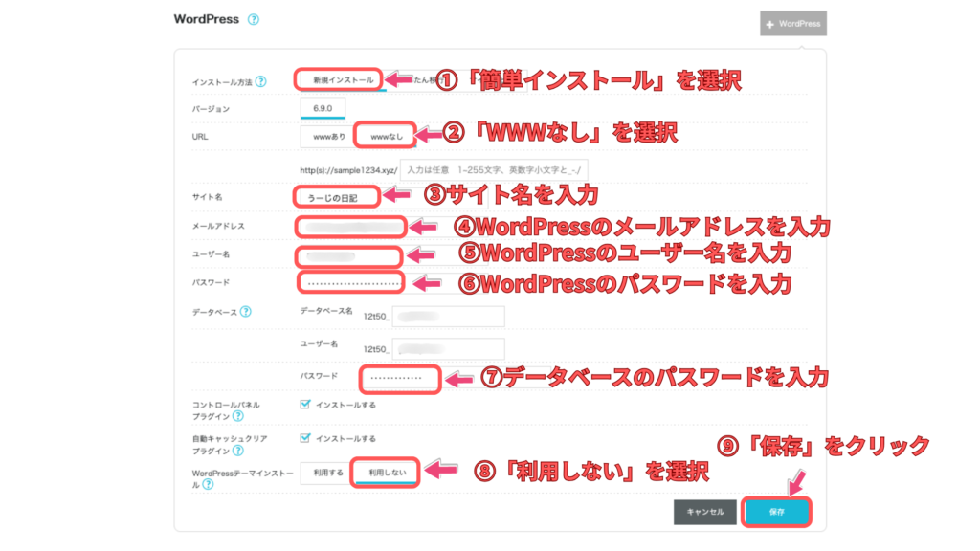Image resolution: width=980 pixels, height=551 pixels.
Task: Click the サイト名 input field
Action: tap(339, 197)
